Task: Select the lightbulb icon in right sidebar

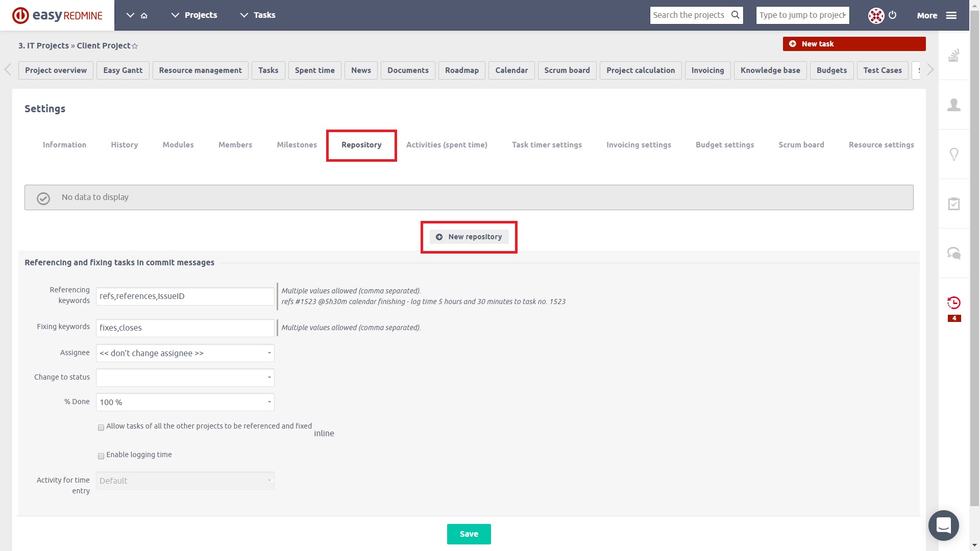Action: pyautogui.click(x=953, y=154)
